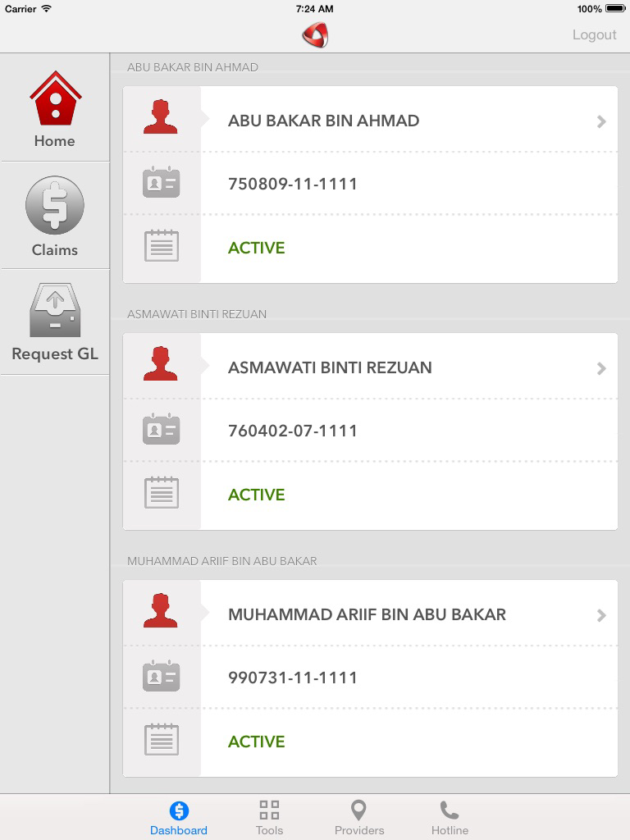Click the calendar status icon for Asmawati
Viewport: 630px width, 840px height.
click(x=162, y=493)
